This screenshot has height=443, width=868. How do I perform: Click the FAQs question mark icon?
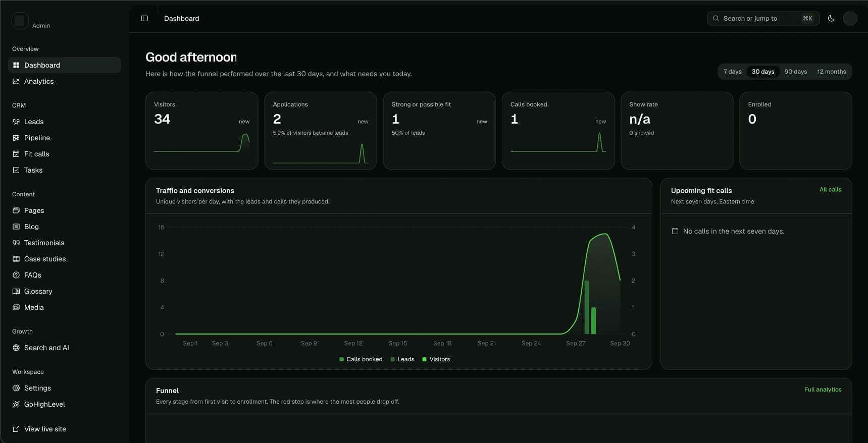click(x=16, y=275)
